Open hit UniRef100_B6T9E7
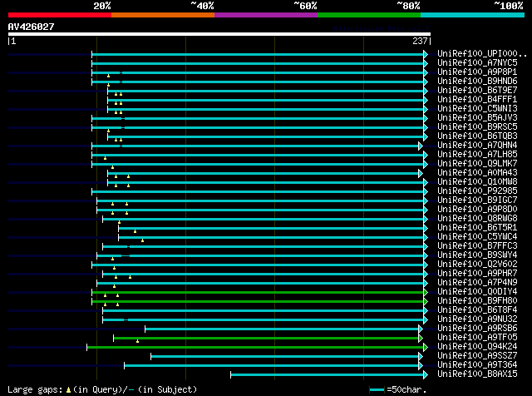The width and height of the screenshot is (532, 396). point(477,91)
